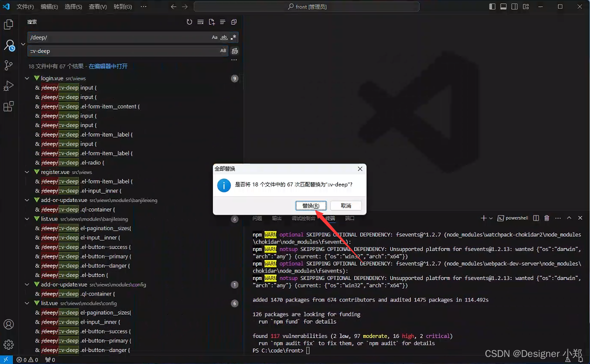
Task: Toggle Preserve Case in replace field
Action: click(223, 51)
